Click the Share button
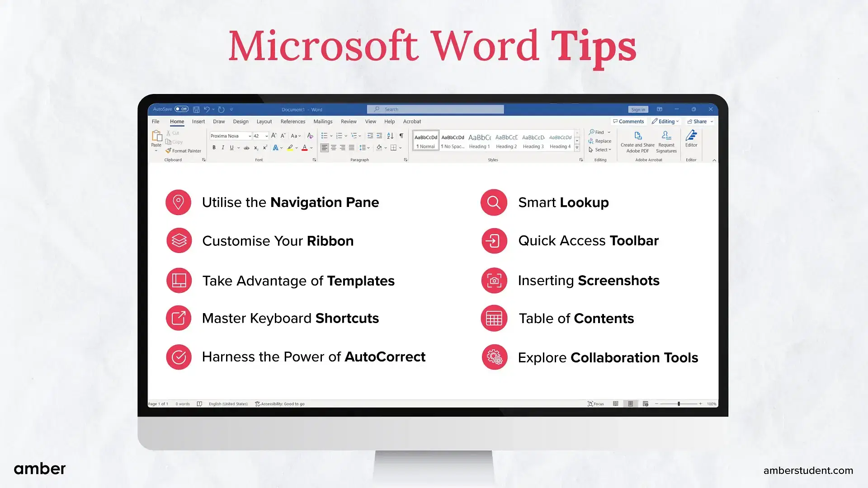The height and width of the screenshot is (488, 868). click(698, 121)
